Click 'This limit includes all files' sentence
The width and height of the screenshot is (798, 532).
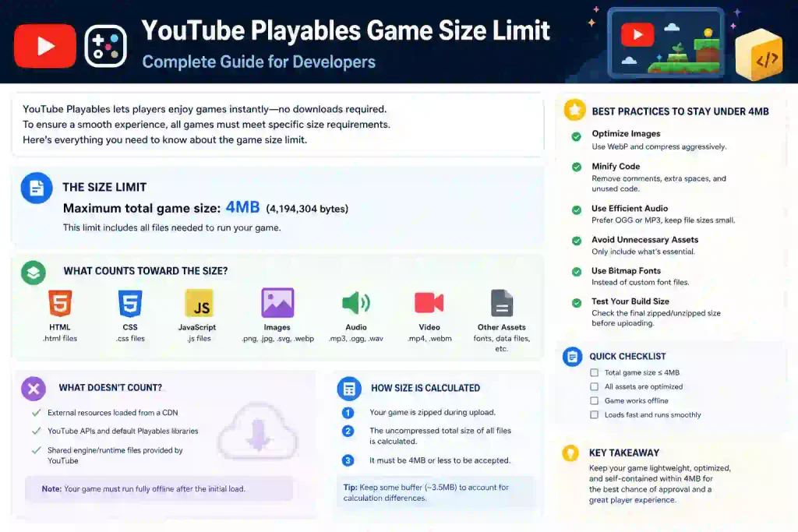click(x=171, y=227)
